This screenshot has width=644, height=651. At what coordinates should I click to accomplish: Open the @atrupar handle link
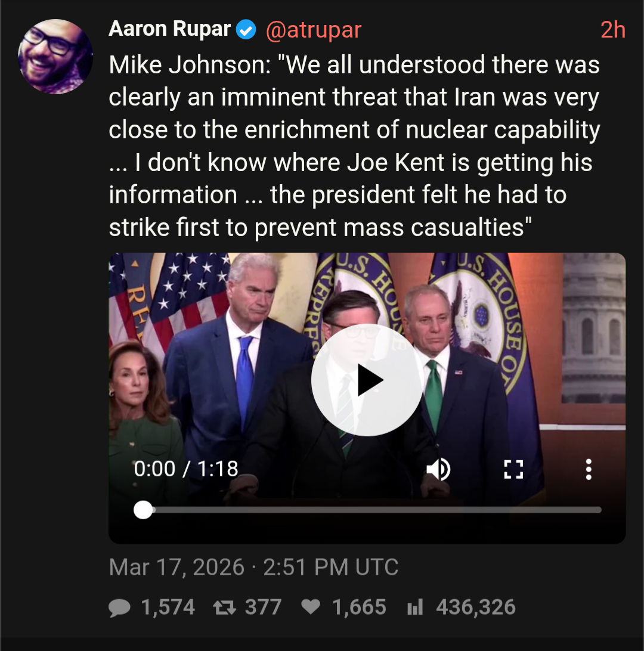click(313, 30)
